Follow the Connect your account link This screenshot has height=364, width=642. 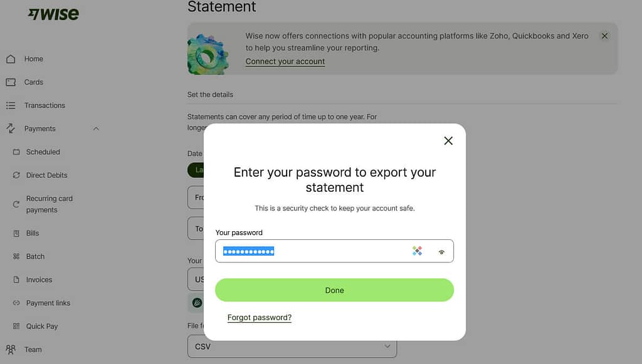click(x=285, y=61)
